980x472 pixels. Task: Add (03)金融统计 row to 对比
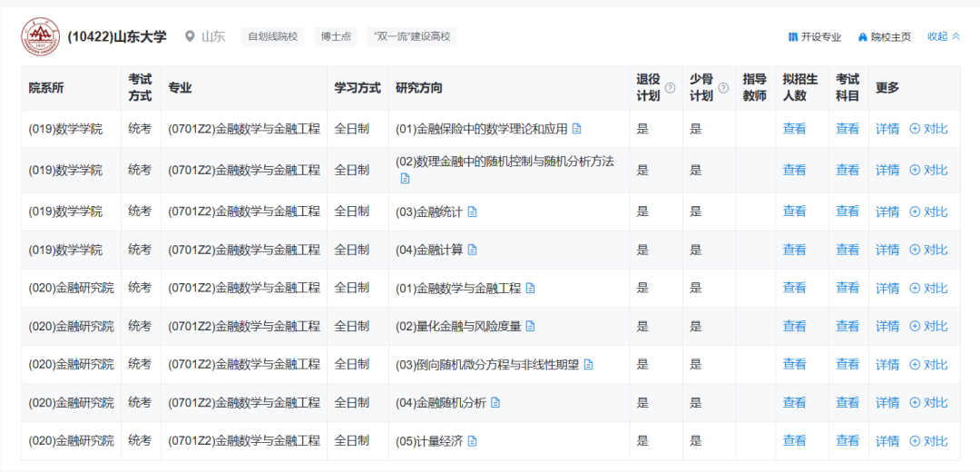coord(928,211)
